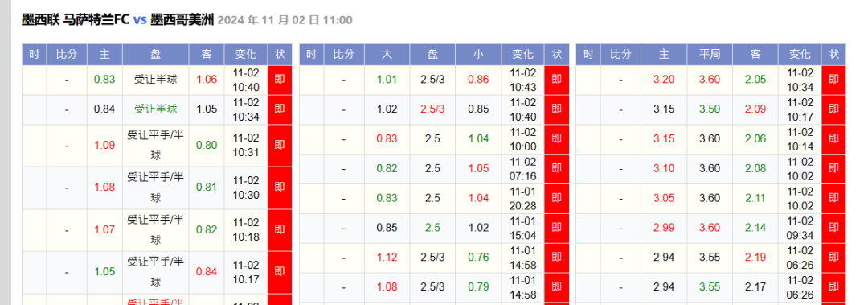Click the timestamp 11-02 10:14
This screenshot has width=868, height=305.
point(800,139)
